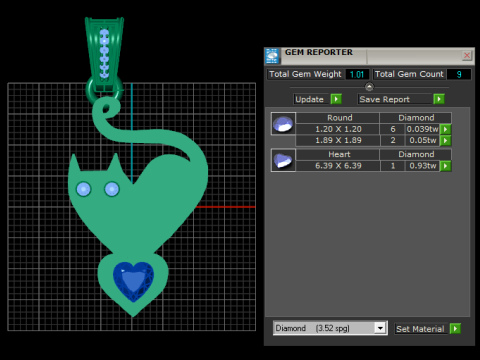Click the Round shape header
The height and width of the screenshot is (360, 480).
338,118
